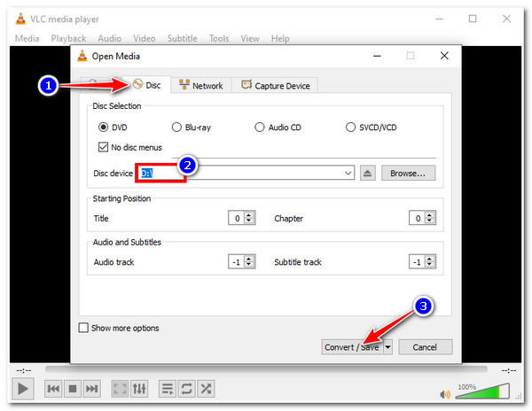Click the Audio track number field
The height and width of the screenshot is (411, 532).
237,261
